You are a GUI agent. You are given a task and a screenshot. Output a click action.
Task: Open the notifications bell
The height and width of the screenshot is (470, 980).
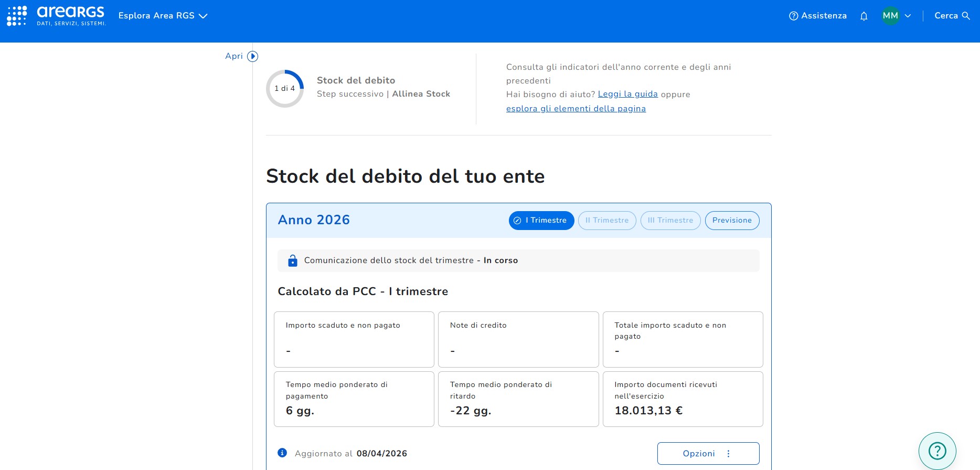864,16
